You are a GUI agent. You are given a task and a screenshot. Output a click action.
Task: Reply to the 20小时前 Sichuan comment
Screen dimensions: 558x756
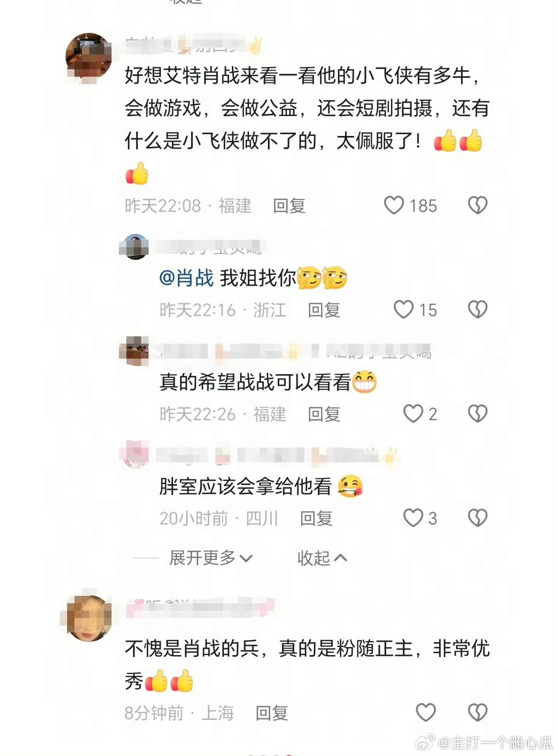tap(316, 519)
